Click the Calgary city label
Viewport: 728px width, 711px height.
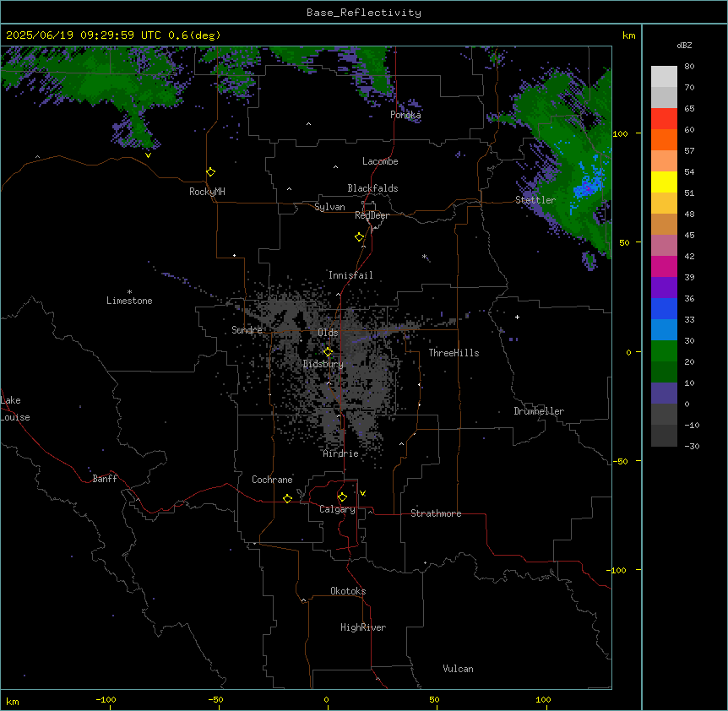coord(337,509)
